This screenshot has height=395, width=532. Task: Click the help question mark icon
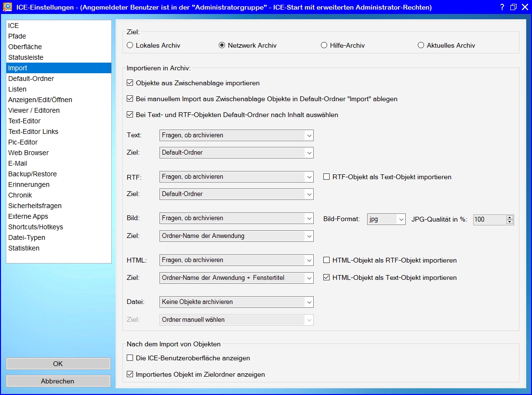pyautogui.click(x=502, y=7)
